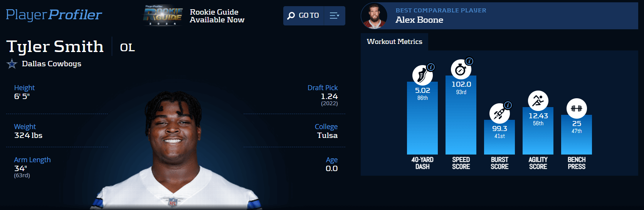Click the GO TO search field
The width and height of the screenshot is (644, 210).
304,16
